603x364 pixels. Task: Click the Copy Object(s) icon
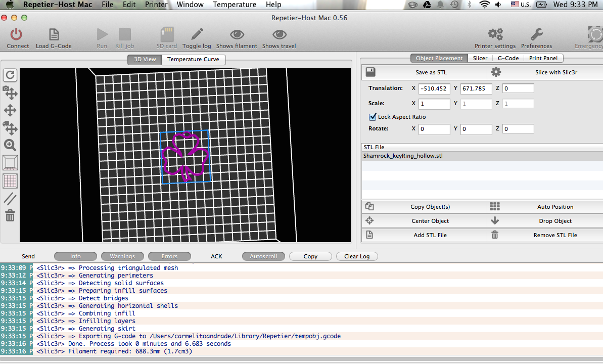[369, 206]
